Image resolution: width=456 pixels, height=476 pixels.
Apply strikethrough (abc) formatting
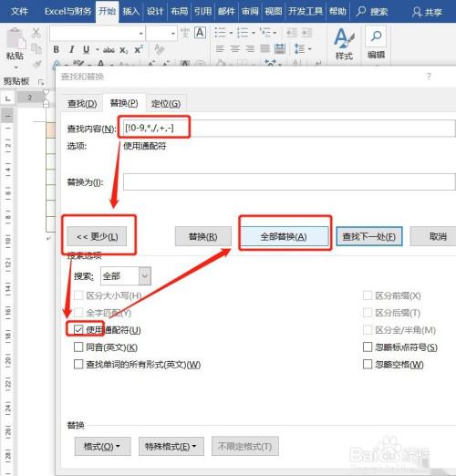click(109, 50)
